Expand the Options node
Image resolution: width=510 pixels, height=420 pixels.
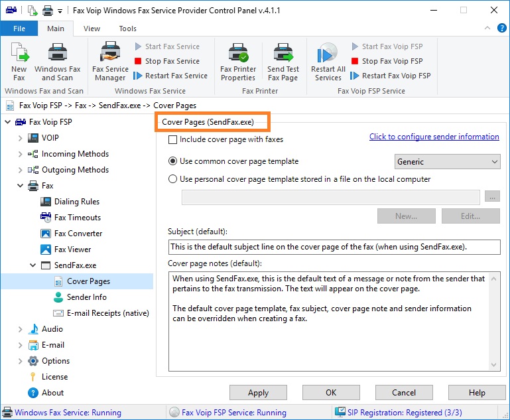[20, 361]
